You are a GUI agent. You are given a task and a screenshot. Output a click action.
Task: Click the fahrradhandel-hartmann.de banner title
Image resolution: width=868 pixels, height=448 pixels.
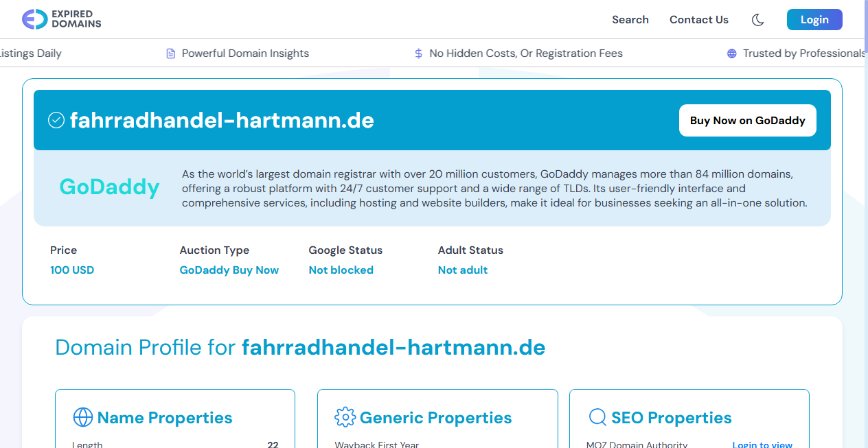[x=222, y=121]
